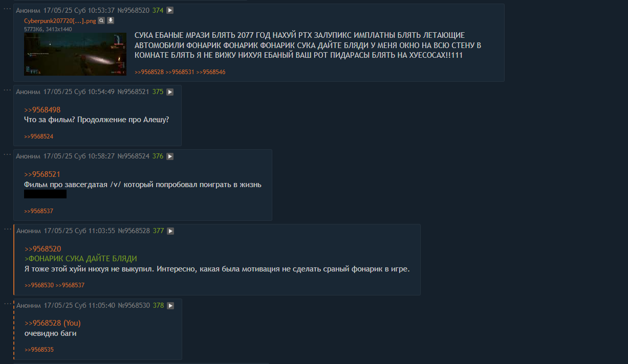Screen dimensions: 628x364
Task: Follow the quote link >>9568498
Action: pos(42,110)
